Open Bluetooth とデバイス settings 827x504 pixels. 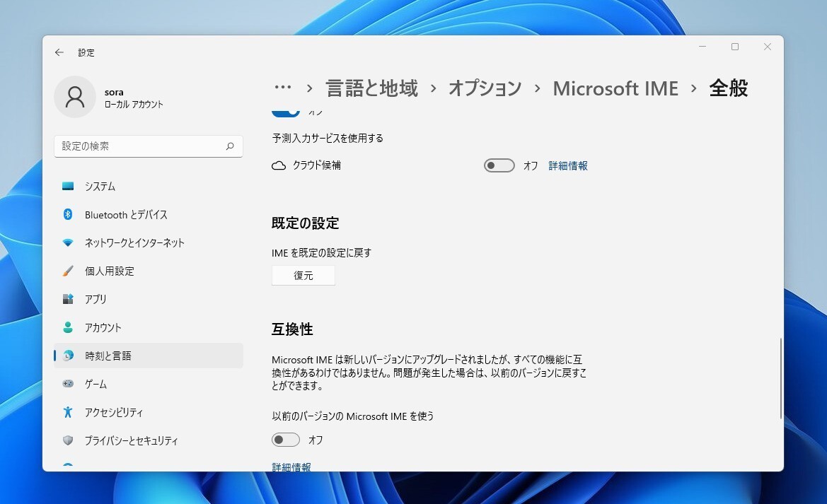point(126,215)
